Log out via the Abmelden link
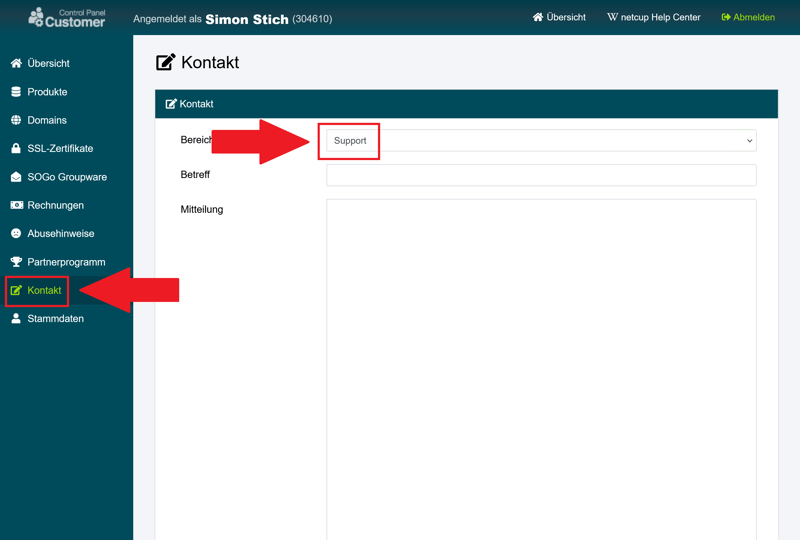The image size is (800, 540). (x=748, y=17)
